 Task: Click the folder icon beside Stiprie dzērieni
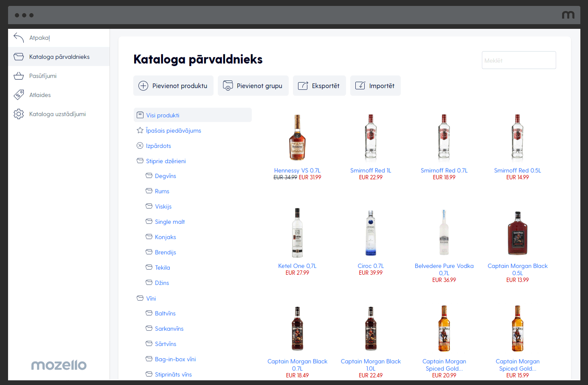[x=140, y=161]
